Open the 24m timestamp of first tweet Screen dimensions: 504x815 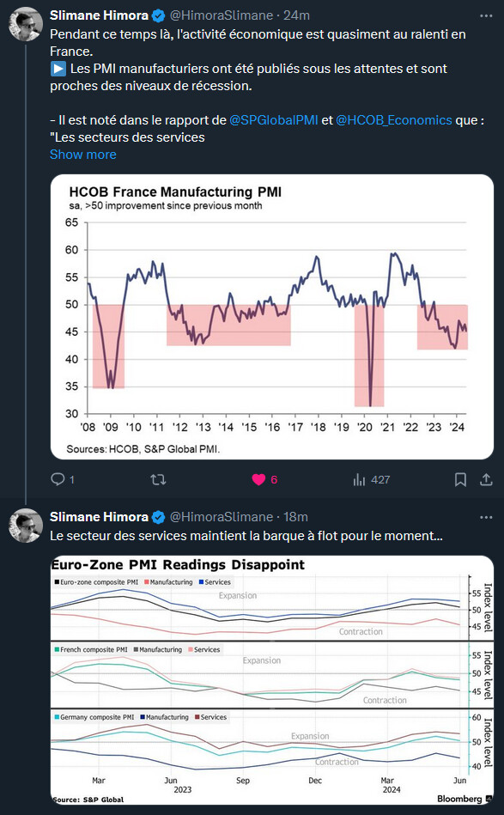click(297, 15)
